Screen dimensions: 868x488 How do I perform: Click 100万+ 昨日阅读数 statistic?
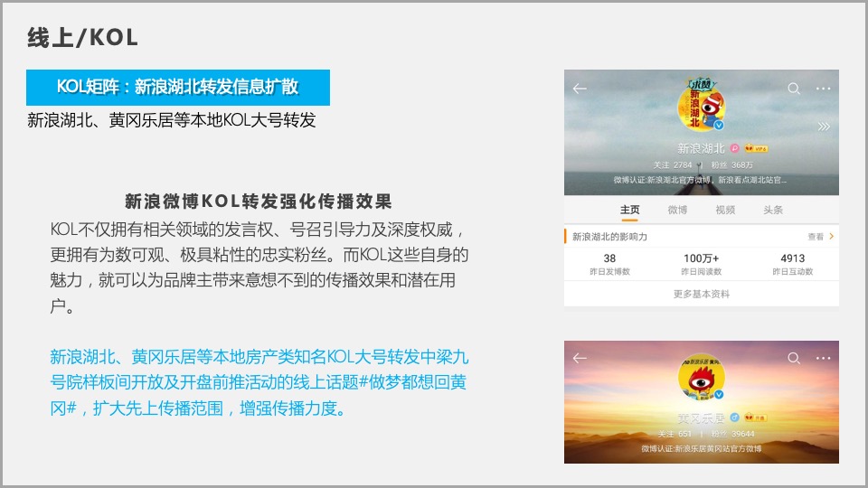(701, 265)
